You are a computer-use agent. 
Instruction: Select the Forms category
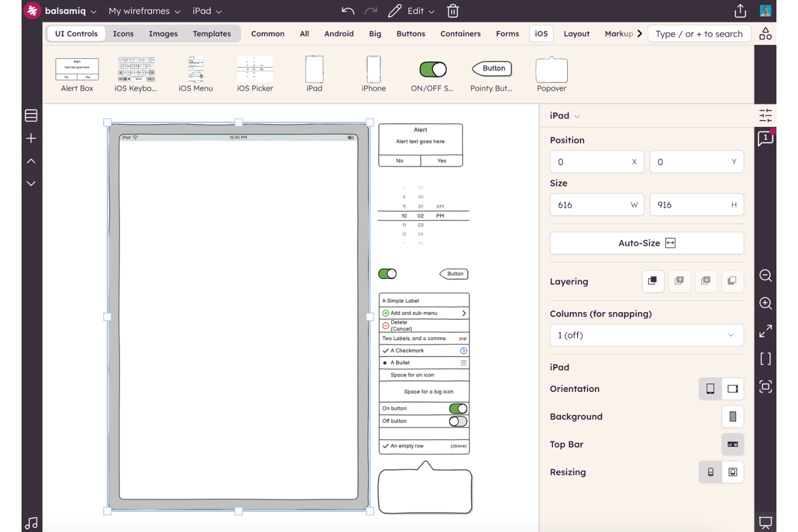click(x=507, y=33)
